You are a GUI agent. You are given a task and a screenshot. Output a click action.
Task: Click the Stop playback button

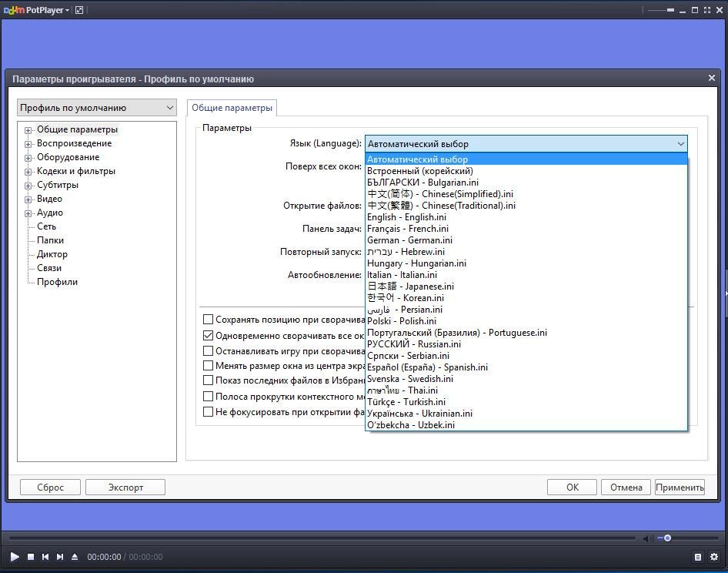point(31,557)
